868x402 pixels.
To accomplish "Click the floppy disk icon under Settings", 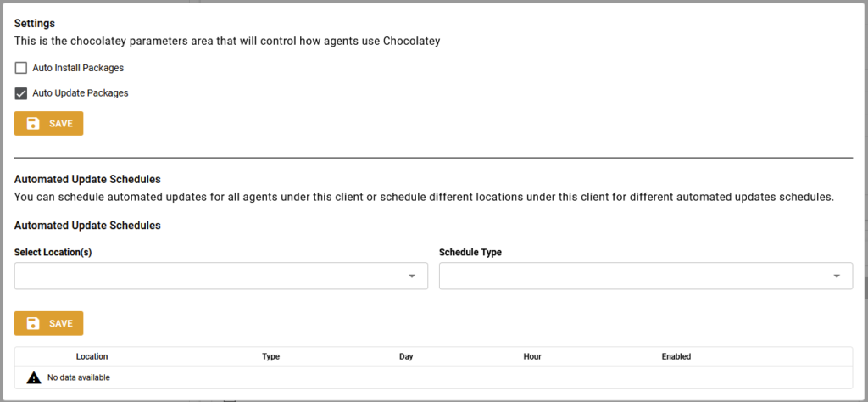I will pos(33,124).
